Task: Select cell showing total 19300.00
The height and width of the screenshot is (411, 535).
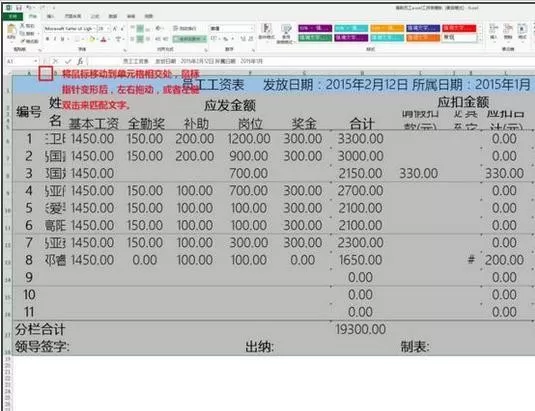Action: pos(360,329)
